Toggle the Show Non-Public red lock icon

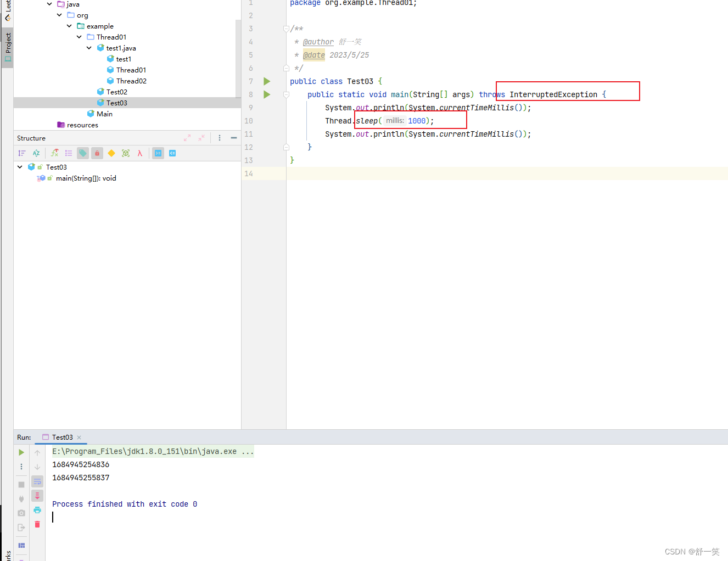click(97, 153)
